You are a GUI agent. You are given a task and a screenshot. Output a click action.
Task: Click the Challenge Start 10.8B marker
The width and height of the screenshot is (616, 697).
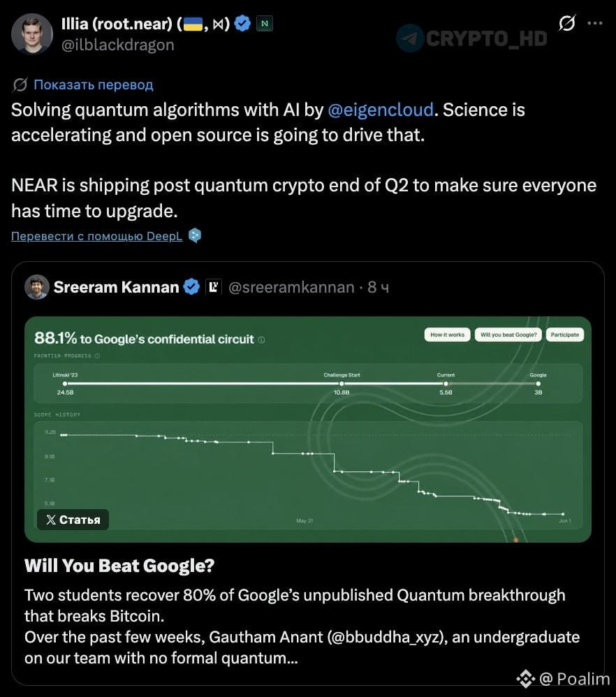342,383
